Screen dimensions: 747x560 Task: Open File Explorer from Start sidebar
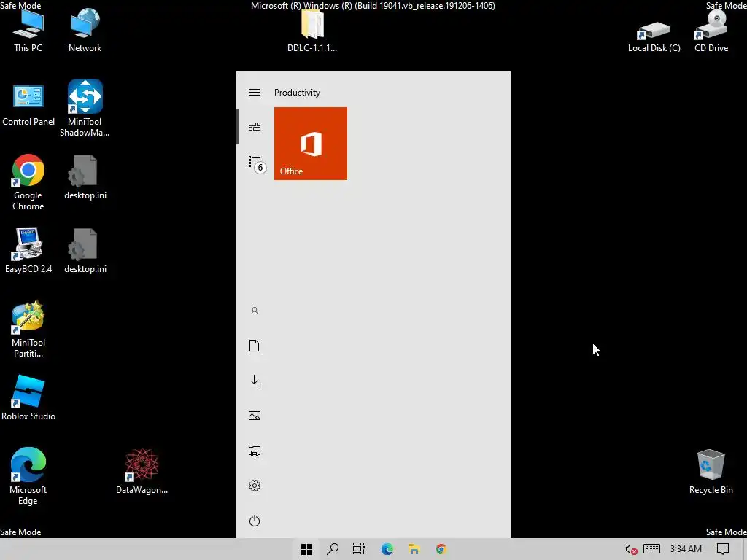tap(255, 451)
